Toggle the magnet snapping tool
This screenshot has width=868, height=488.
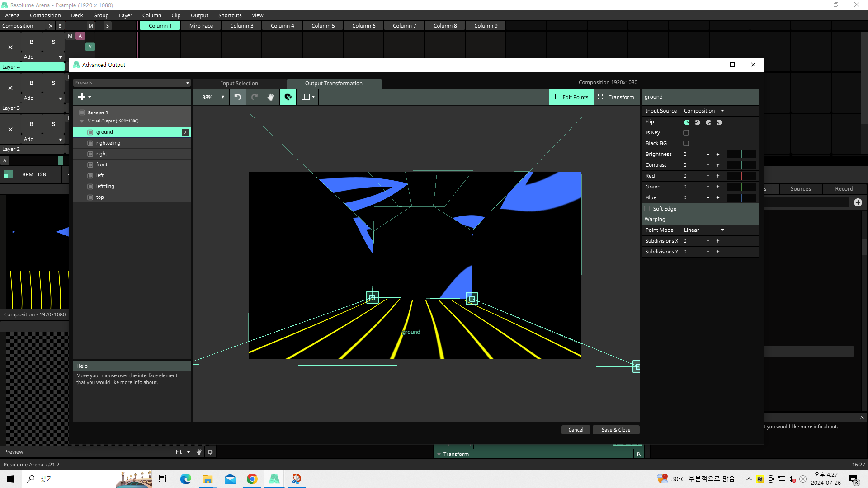pyautogui.click(x=288, y=97)
